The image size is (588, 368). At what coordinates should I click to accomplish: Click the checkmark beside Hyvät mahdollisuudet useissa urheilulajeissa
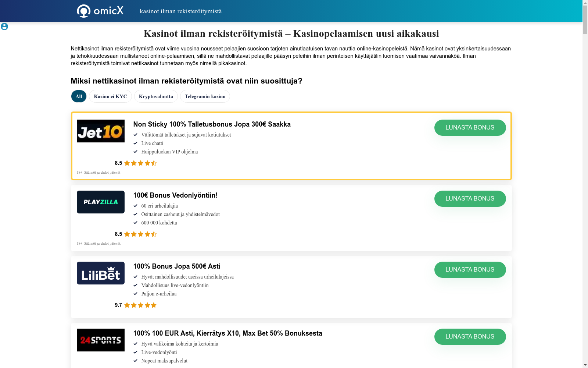pos(135,277)
